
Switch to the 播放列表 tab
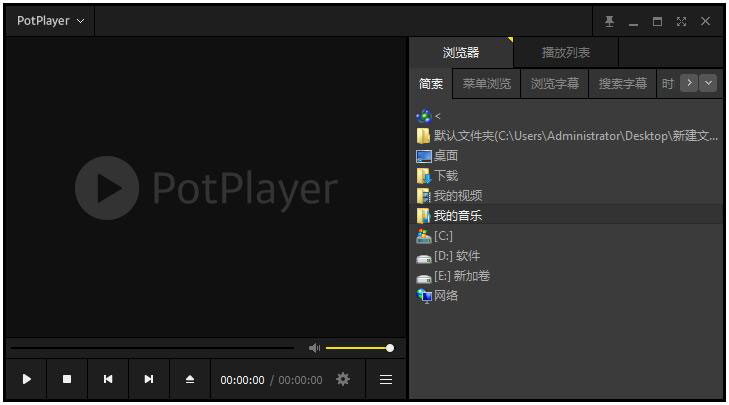(x=566, y=53)
